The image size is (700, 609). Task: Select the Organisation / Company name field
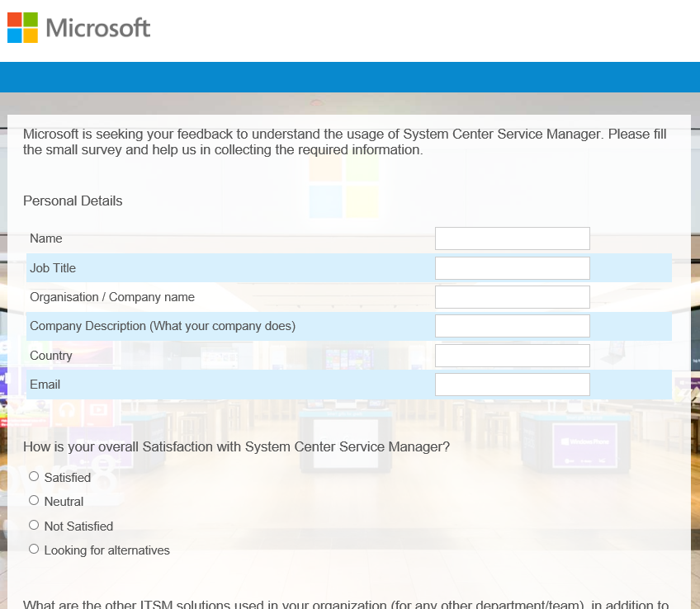pos(512,297)
